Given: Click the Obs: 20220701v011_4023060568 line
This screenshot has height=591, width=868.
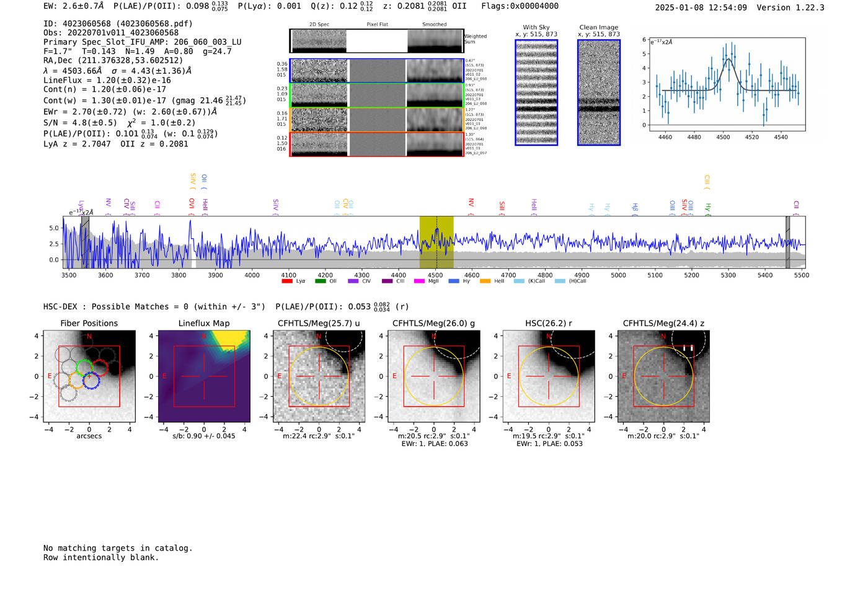Looking at the screenshot, I should [111, 33].
